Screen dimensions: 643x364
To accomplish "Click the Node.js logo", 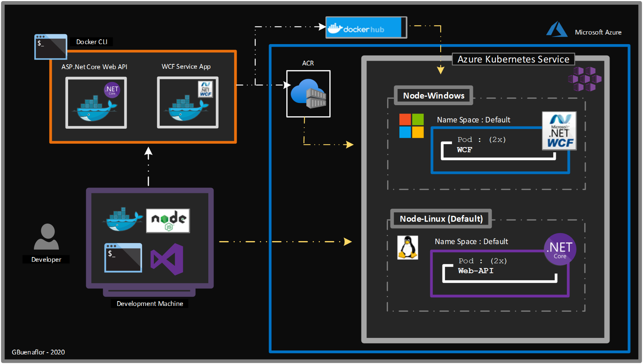I will click(168, 221).
